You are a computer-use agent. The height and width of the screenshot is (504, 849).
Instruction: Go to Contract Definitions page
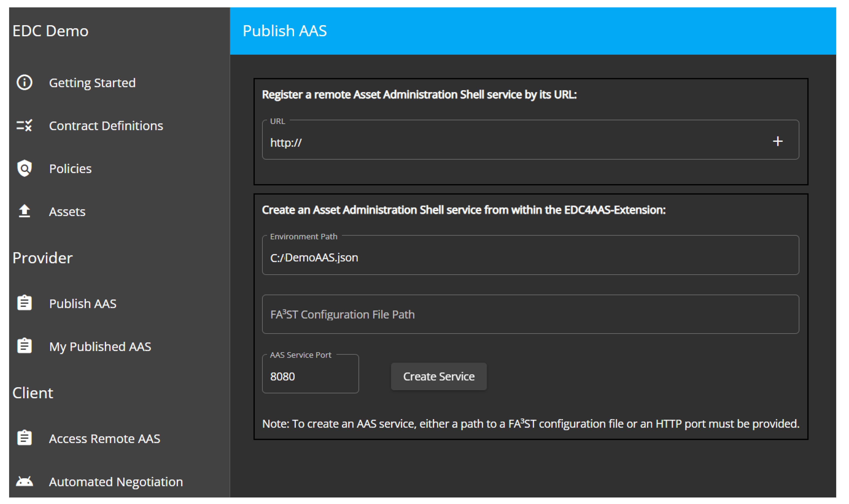(106, 126)
